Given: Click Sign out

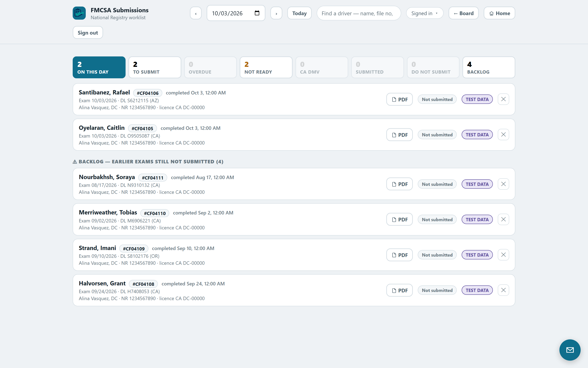Looking at the screenshot, I should [88, 33].
